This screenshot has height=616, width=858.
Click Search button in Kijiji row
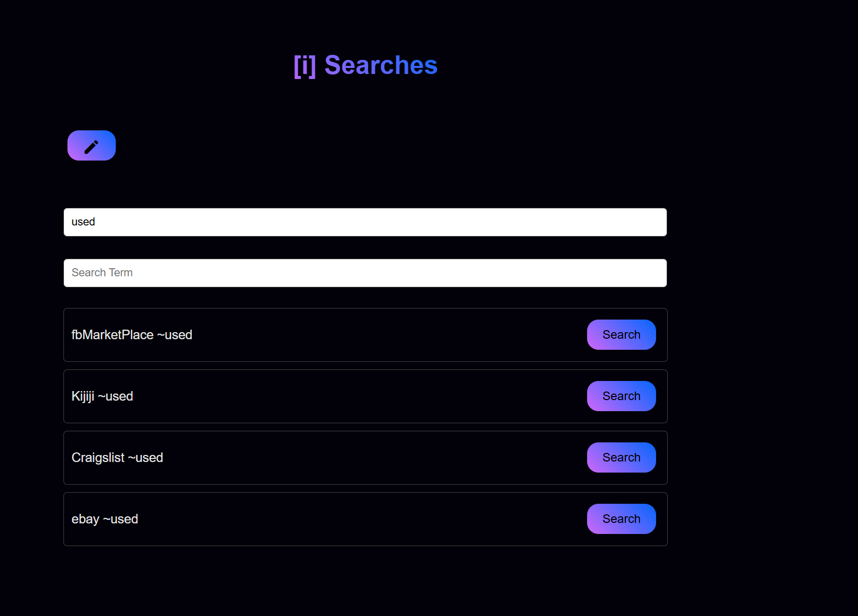click(621, 396)
